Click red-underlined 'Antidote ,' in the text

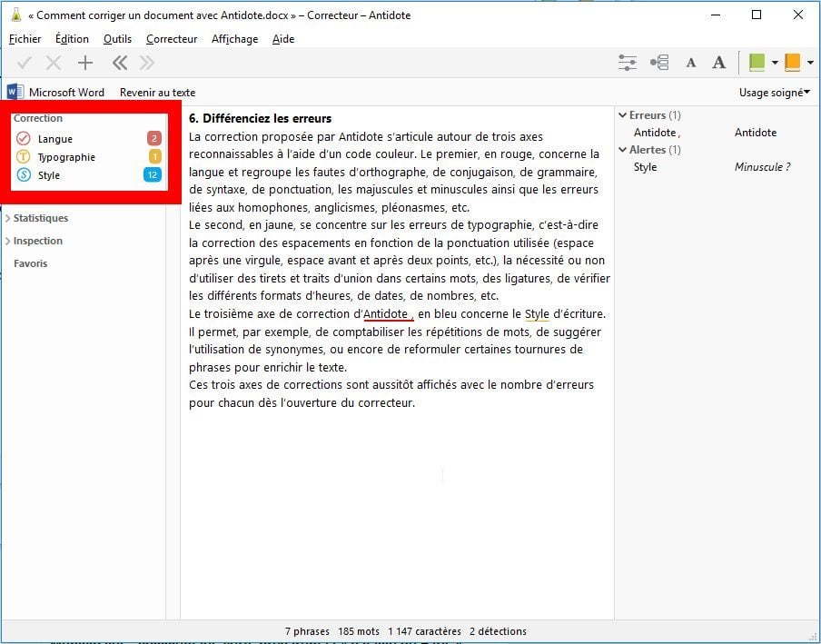coord(389,314)
